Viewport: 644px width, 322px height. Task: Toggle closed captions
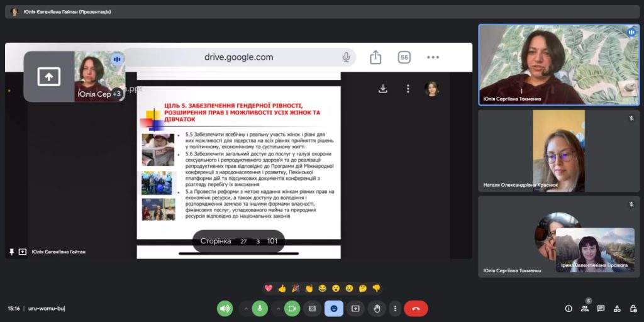point(312,309)
